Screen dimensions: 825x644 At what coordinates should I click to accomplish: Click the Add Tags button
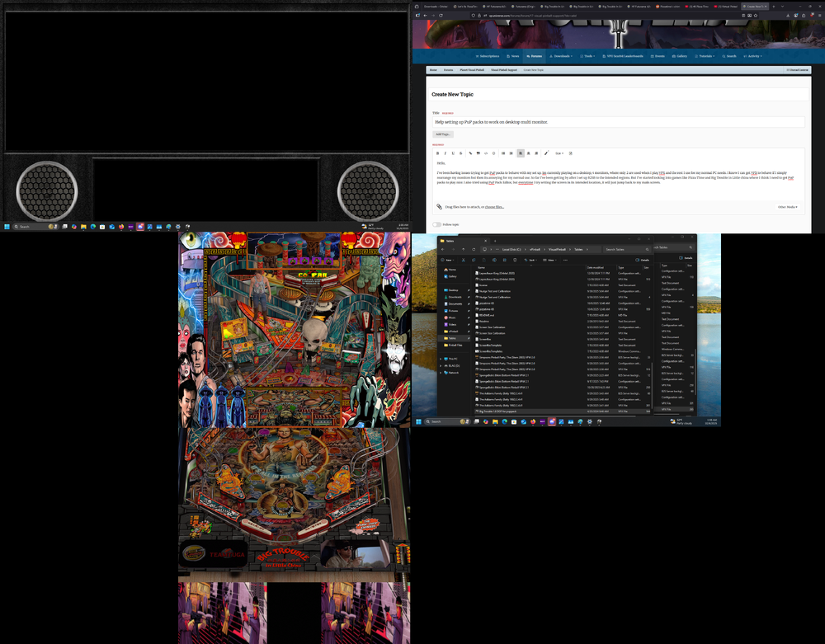click(x=443, y=134)
